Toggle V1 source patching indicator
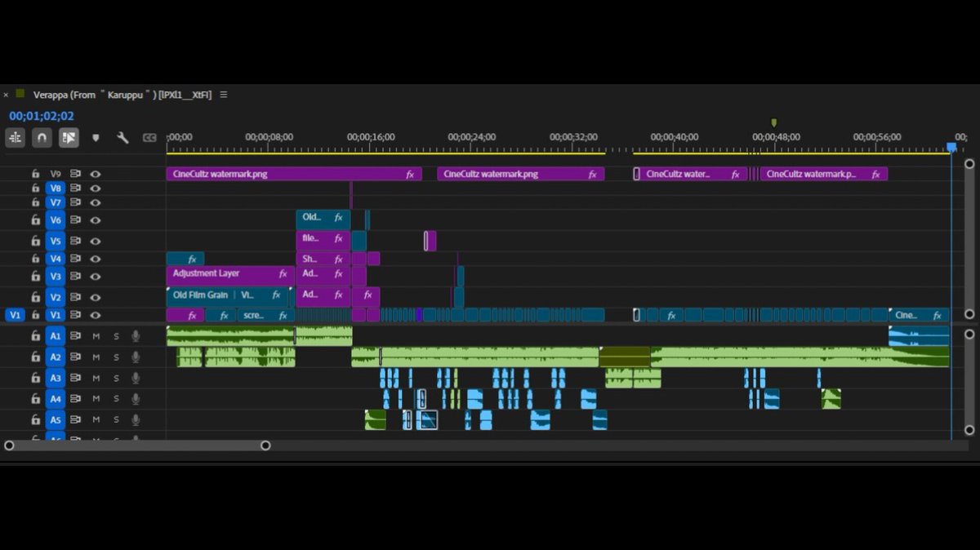This screenshot has width=980, height=550. [x=15, y=315]
